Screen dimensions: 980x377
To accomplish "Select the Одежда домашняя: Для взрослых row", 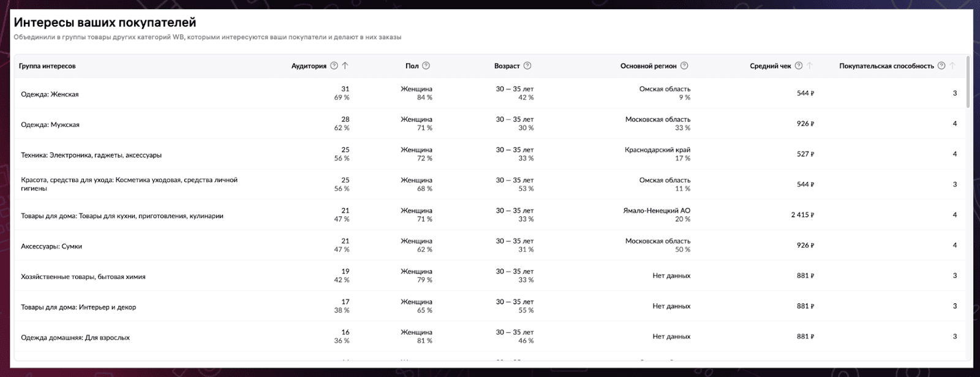I will click(x=489, y=337).
